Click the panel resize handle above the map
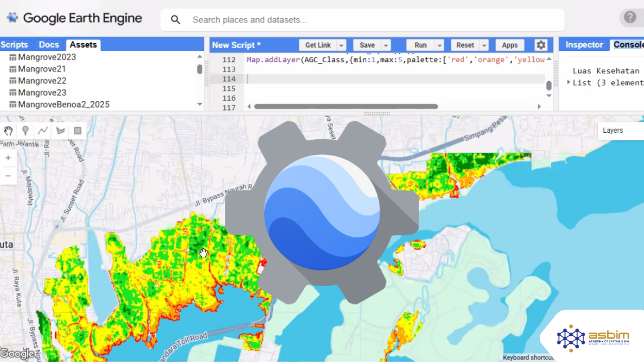Screen dimensions: 644x362 (x=377, y=113)
